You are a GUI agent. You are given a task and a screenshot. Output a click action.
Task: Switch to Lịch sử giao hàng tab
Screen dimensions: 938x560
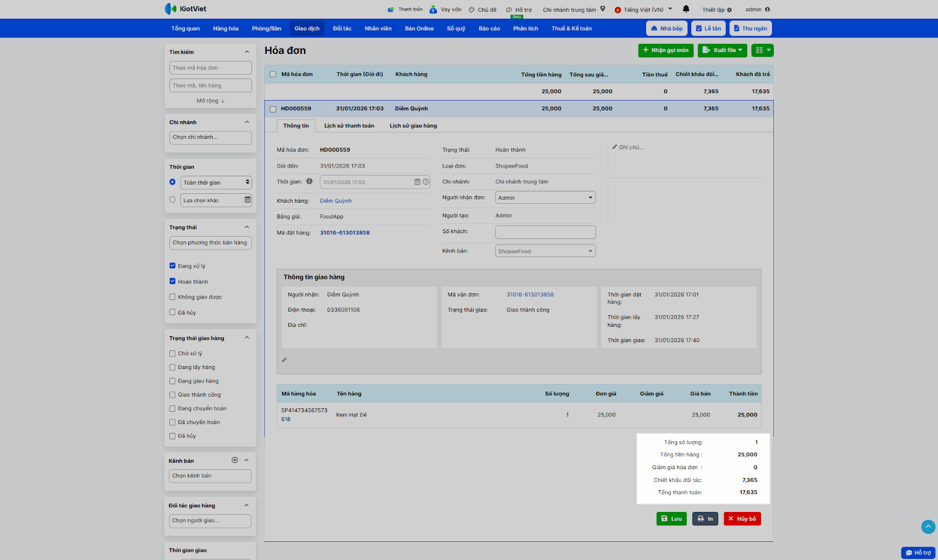413,126
